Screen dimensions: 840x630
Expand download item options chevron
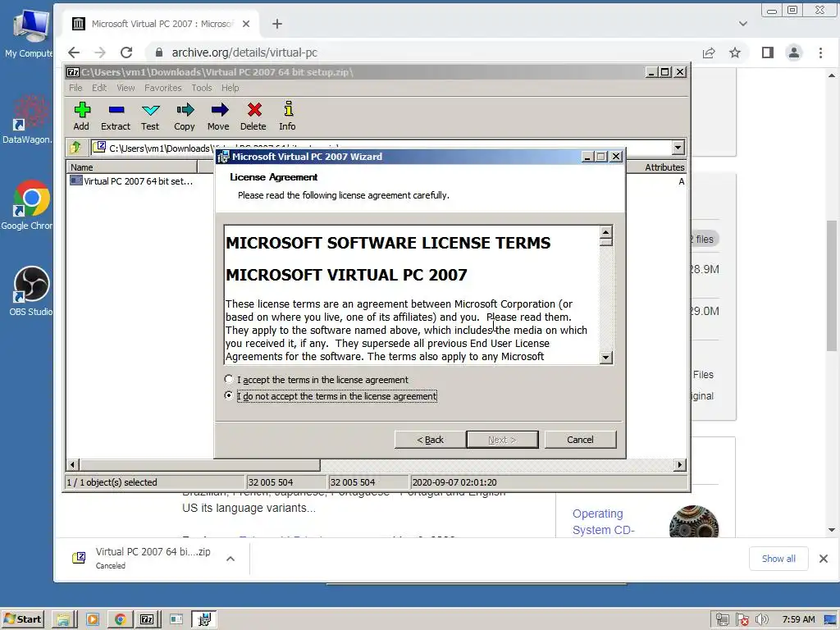(231, 559)
